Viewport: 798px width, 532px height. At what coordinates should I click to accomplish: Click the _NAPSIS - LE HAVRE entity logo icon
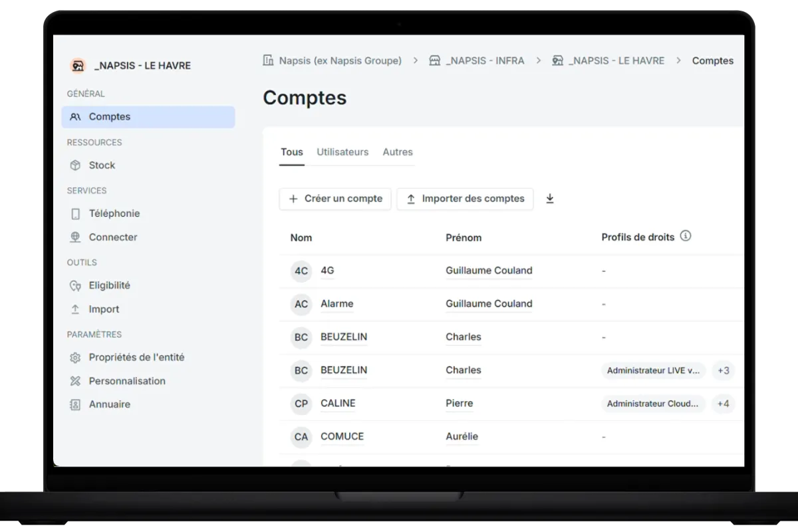(78, 65)
